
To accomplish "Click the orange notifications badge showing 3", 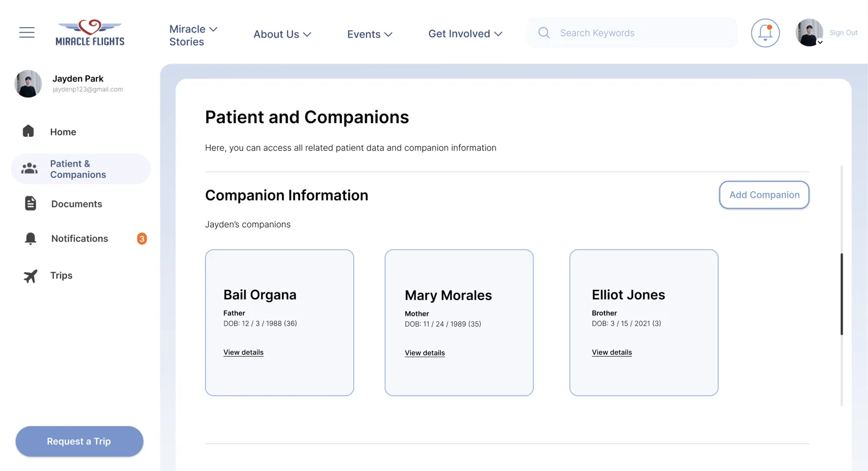I will click(142, 239).
